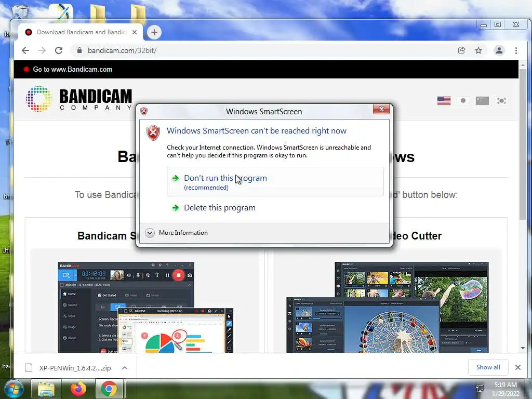Click the network tray icon

[x=480, y=389]
